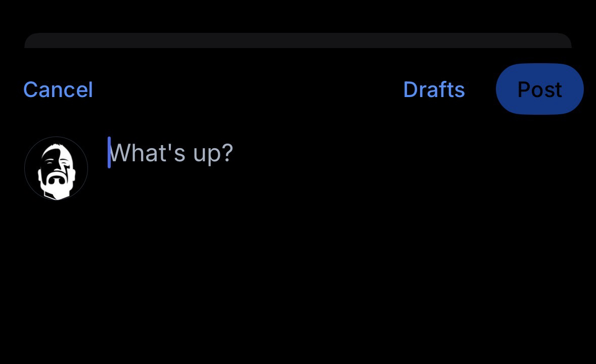
Task: Tap the profile avatar icon
Action: click(56, 168)
